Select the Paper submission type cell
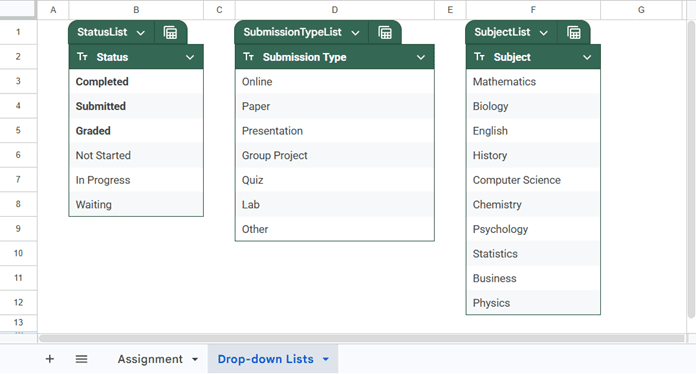The height and width of the screenshot is (374, 696). (335, 106)
